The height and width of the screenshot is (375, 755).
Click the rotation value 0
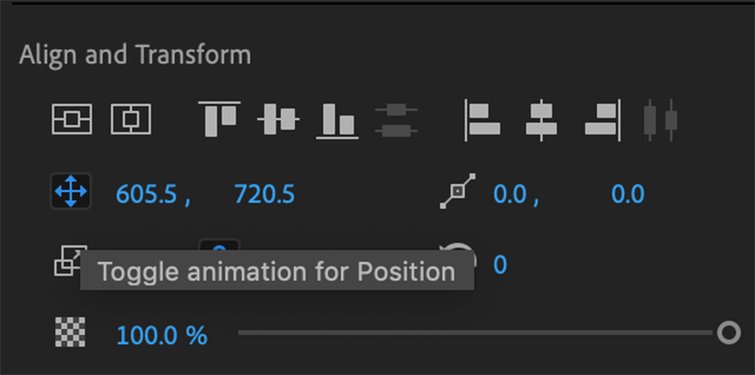pyautogui.click(x=500, y=265)
